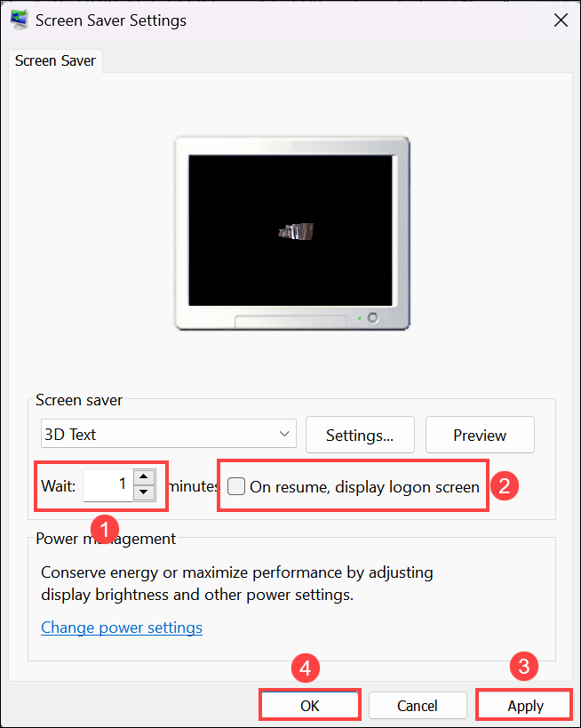Enable On resume, display logon screen
Image resolution: width=581 pixels, height=728 pixels.
[x=236, y=486]
